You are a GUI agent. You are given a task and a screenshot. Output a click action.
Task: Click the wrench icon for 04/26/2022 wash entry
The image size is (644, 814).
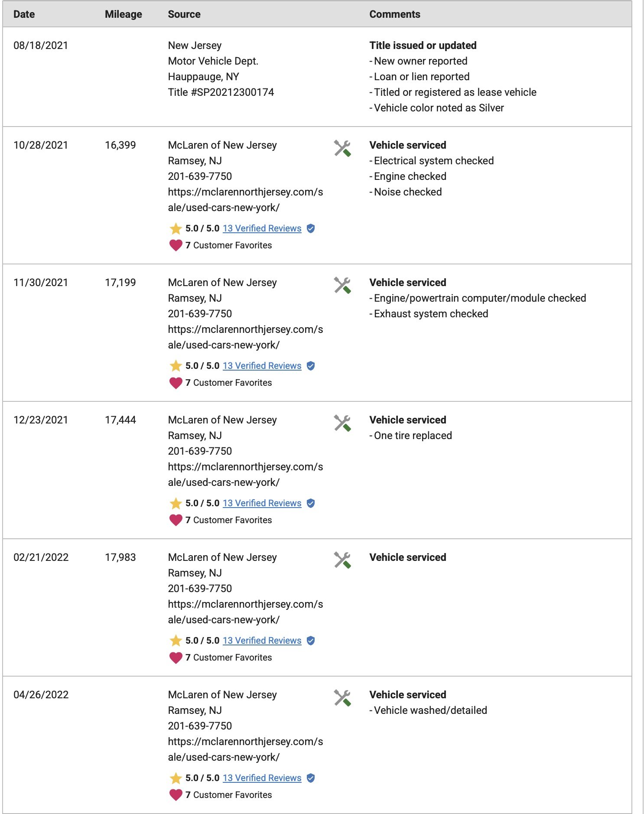[342, 698]
